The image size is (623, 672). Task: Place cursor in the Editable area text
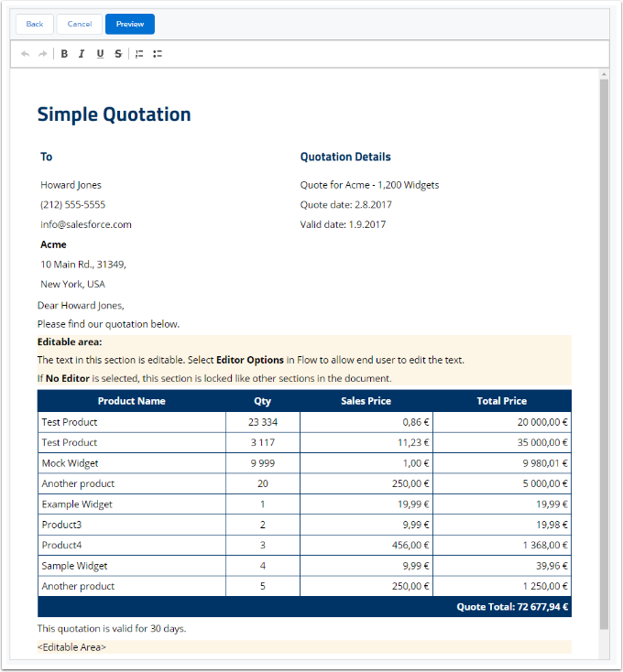[247, 360]
